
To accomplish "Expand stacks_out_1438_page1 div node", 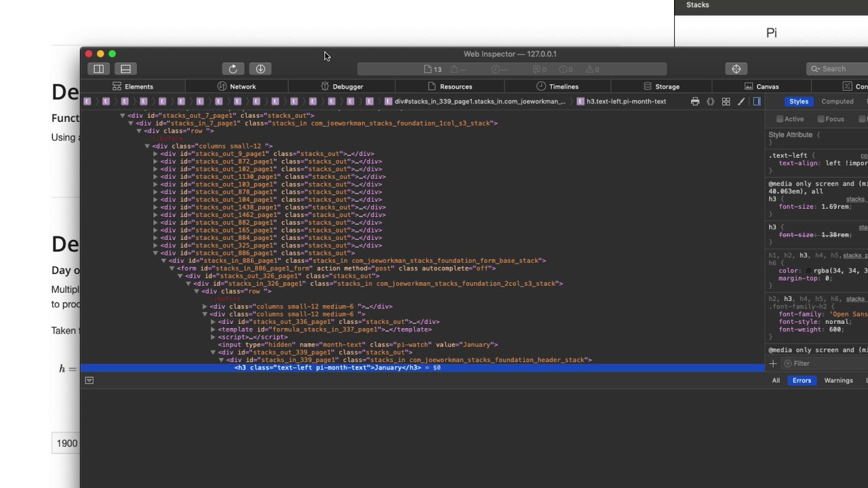I will coord(155,207).
